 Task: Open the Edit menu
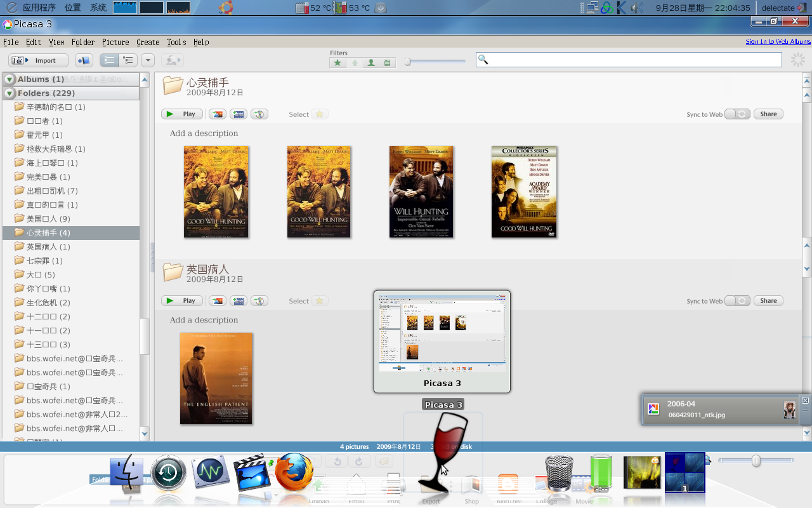point(34,42)
